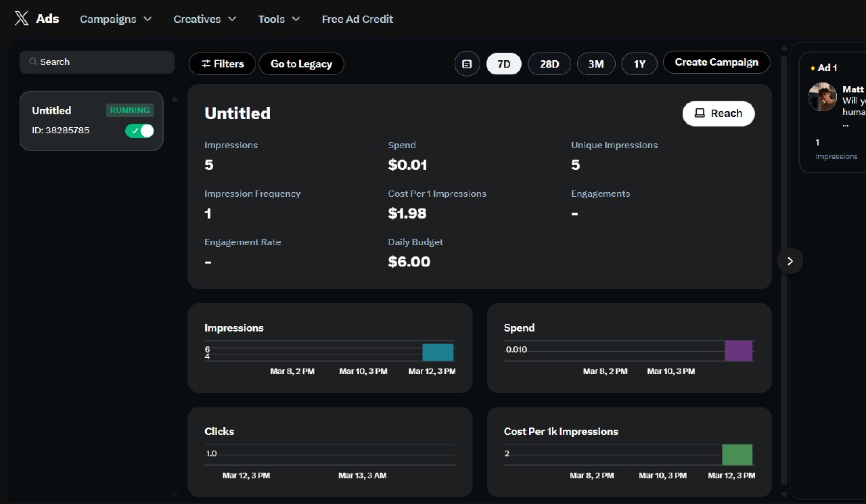This screenshot has width=866, height=504.
Task: Click the right arrow to show next panel
Action: 790,261
